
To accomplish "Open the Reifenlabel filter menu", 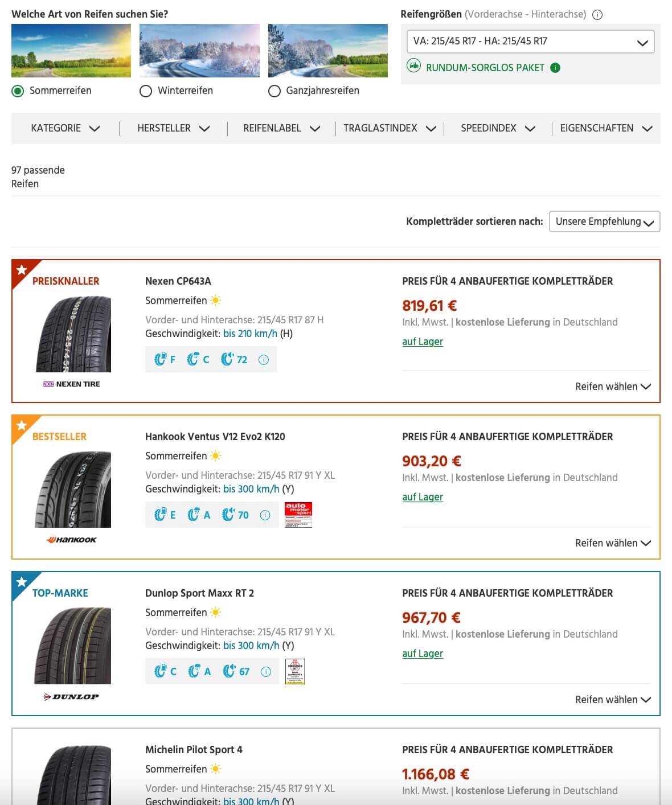I will click(x=281, y=129).
